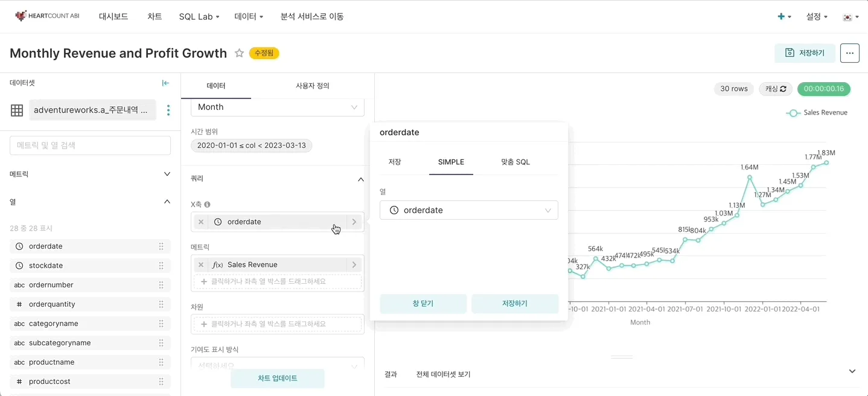868x396 pixels.
Task: Collapse the dataset panel with arrow icon
Action: (165, 83)
